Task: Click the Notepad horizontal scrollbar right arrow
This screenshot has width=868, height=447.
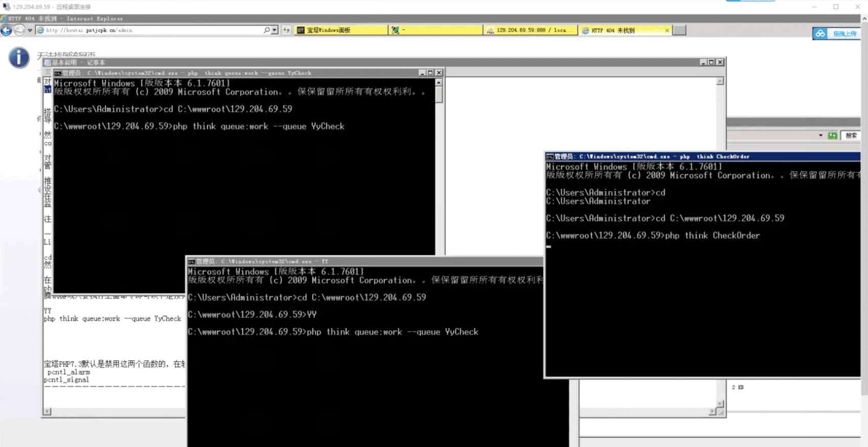Action: (711, 411)
